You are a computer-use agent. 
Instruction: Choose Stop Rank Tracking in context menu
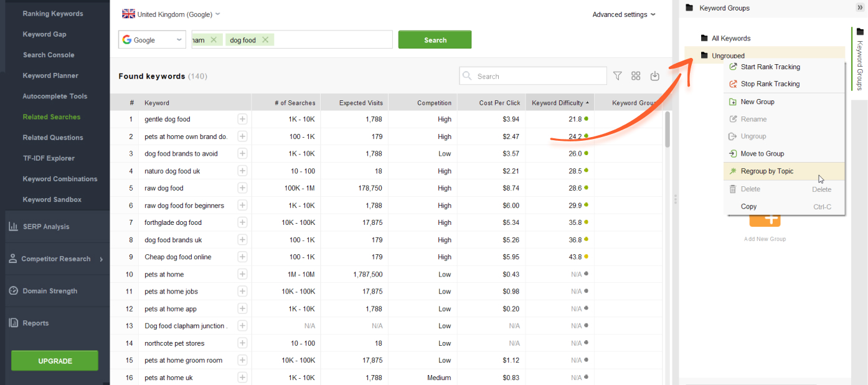click(770, 84)
